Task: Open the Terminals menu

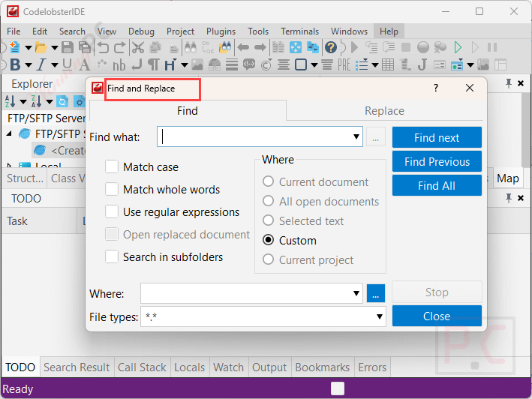Action: tap(299, 31)
